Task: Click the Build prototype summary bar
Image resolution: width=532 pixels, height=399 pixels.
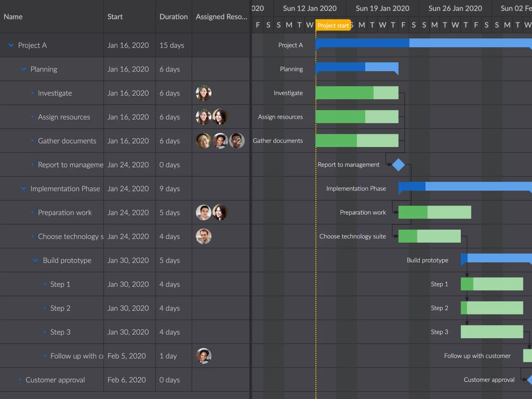Action: [496, 258]
